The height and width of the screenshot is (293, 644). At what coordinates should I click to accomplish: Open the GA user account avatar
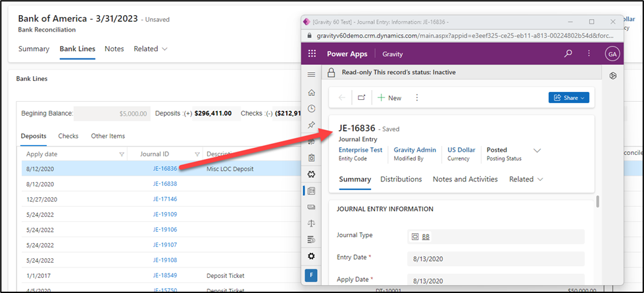tap(612, 54)
